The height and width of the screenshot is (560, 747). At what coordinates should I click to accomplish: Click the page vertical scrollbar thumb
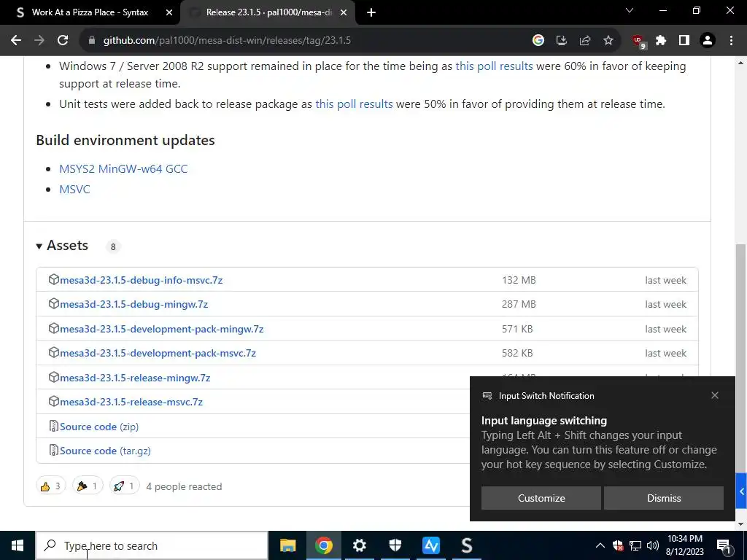click(x=741, y=357)
